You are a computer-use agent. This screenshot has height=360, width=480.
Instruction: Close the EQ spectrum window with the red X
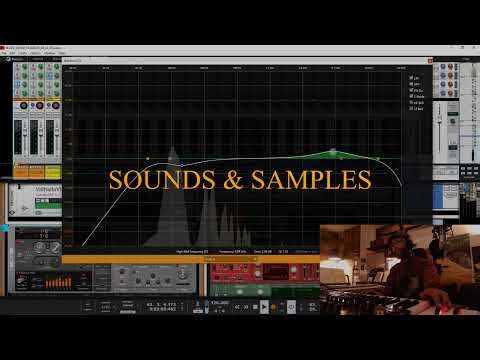(x=430, y=61)
